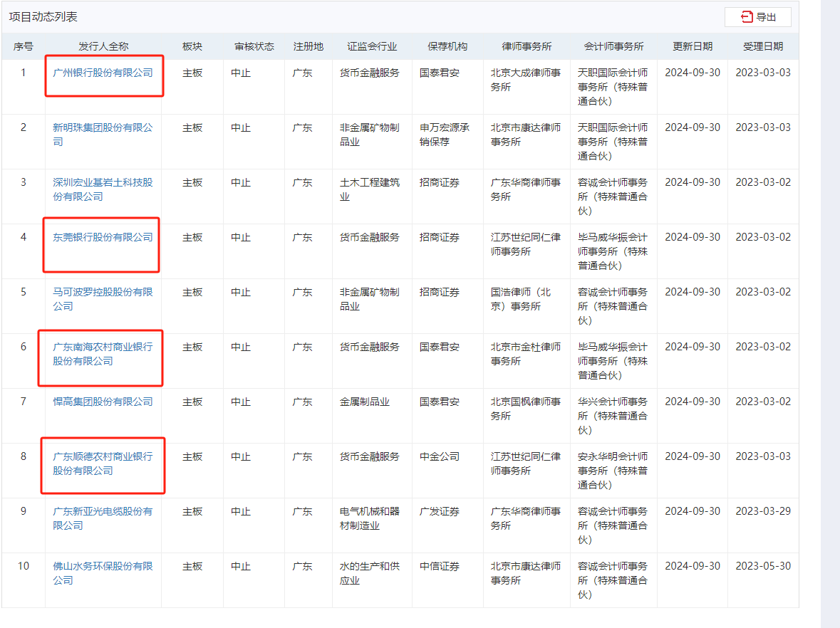Open 广州银行股份有限公司 issuer link
The image size is (840, 628).
(x=103, y=73)
